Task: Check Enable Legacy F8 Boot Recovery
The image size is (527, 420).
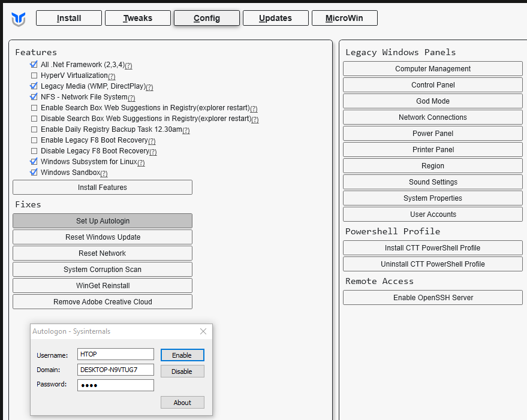Action: 34,140
